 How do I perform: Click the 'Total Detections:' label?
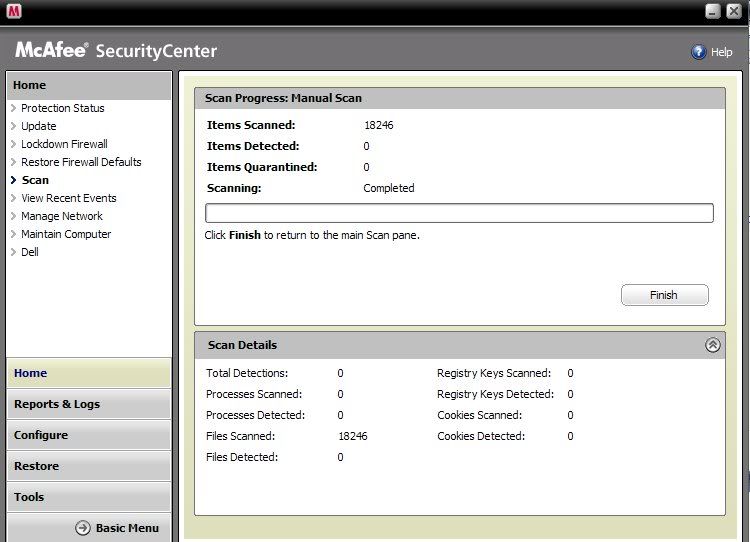point(247,373)
